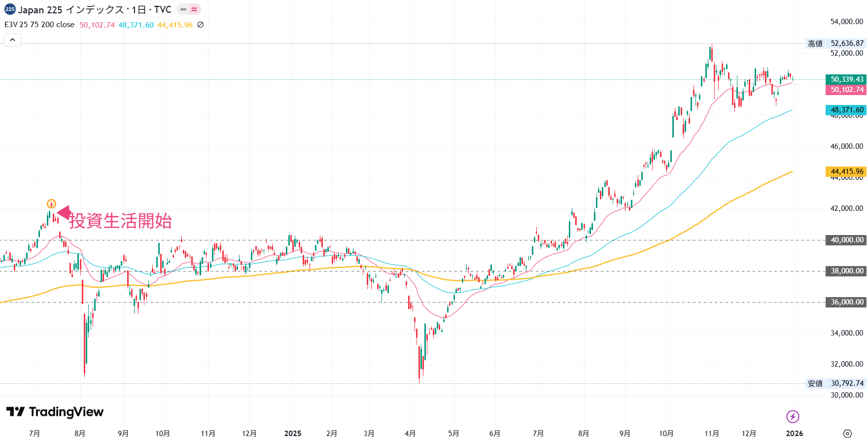Select the 投資生活開始 text annotation

pyautogui.click(x=120, y=221)
